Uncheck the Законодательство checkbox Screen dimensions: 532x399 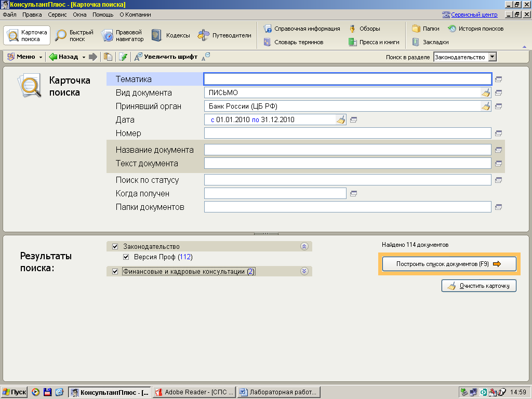pyautogui.click(x=115, y=247)
